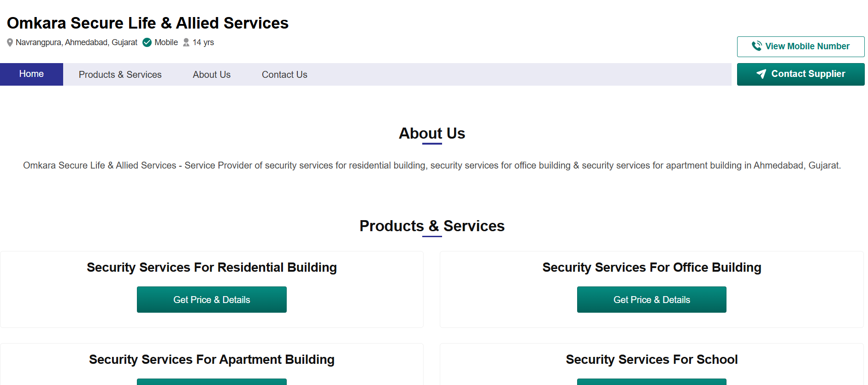
Task: Click the About Us section heading
Action: coord(431,134)
